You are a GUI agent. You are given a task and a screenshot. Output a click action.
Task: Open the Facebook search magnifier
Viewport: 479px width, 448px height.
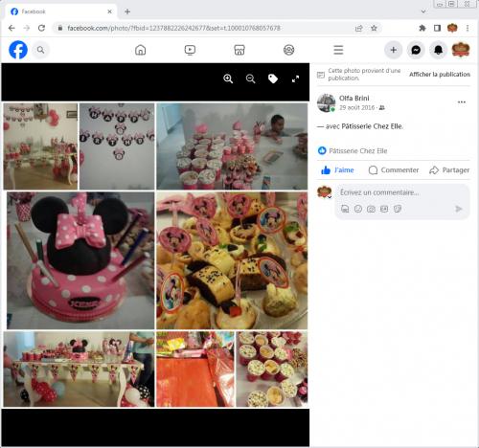pyautogui.click(x=40, y=50)
